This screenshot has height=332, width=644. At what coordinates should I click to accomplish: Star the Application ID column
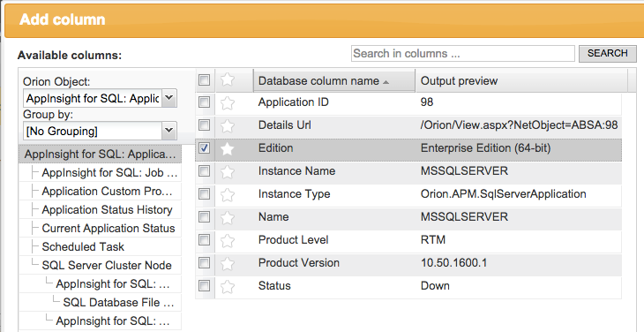(x=227, y=102)
